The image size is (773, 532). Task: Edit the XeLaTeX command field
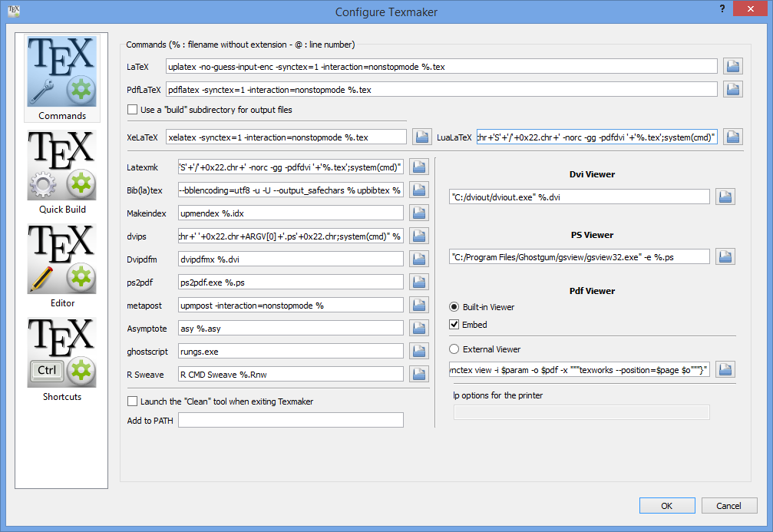click(x=286, y=137)
